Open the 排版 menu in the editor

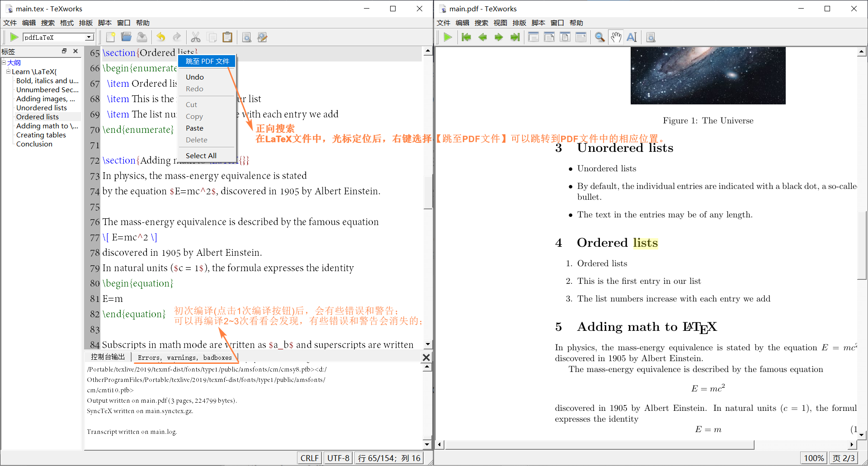click(85, 23)
